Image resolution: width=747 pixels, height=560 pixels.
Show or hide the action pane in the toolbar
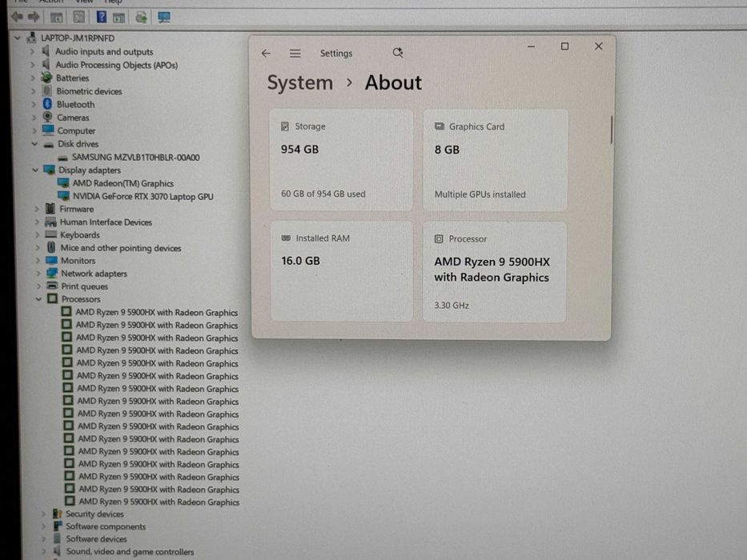pyautogui.click(x=118, y=18)
